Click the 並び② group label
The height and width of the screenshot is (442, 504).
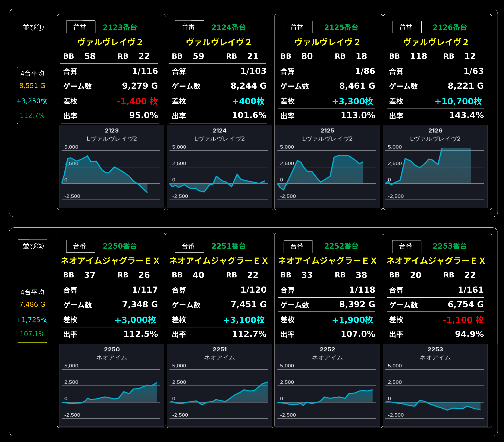click(32, 246)
